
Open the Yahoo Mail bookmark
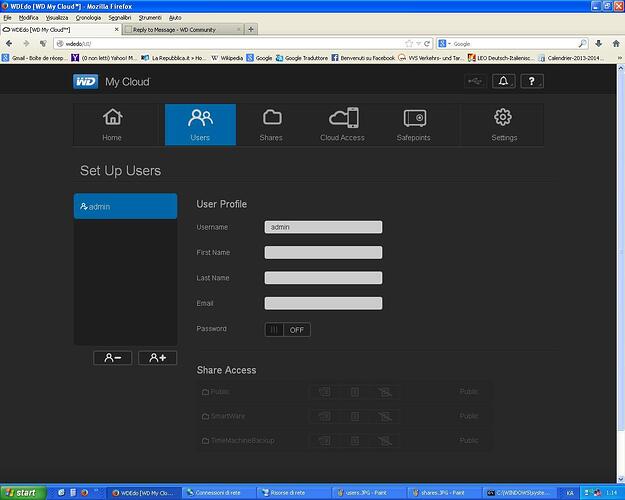(104, 58)
